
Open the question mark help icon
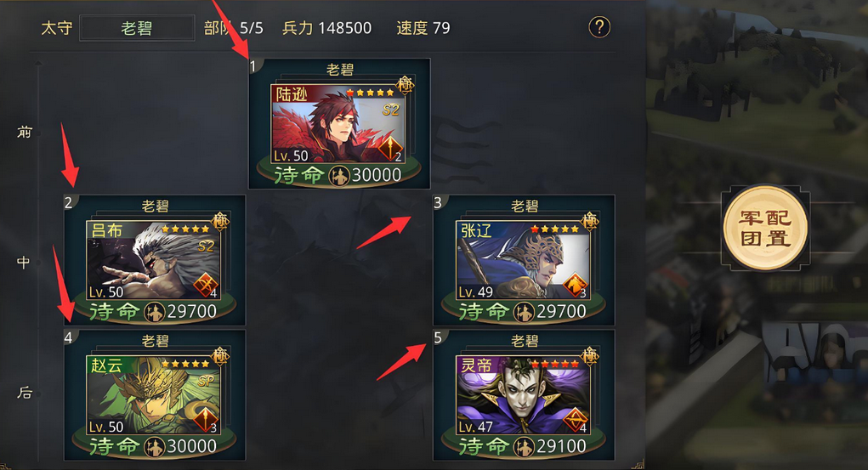point(599,27)
